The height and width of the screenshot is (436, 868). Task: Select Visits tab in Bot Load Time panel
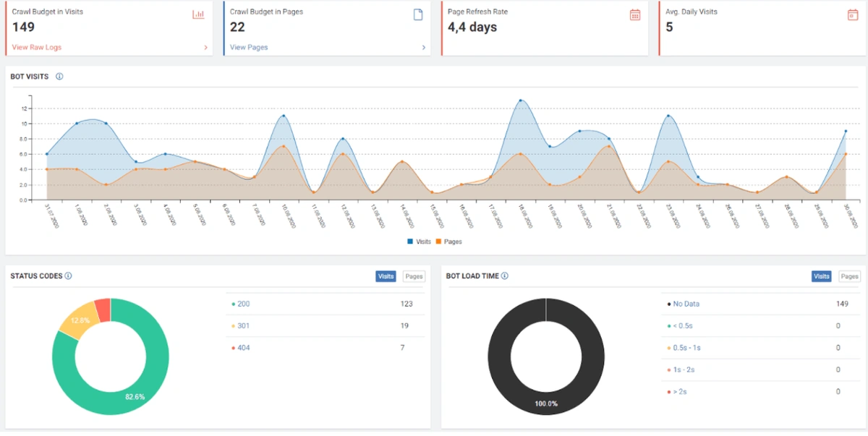[x=822, y=276]
